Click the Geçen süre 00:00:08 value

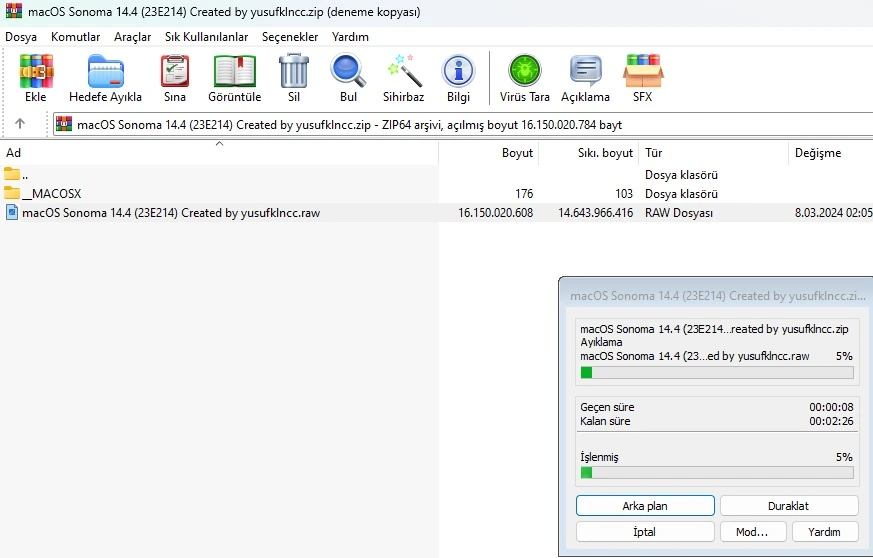831,407
